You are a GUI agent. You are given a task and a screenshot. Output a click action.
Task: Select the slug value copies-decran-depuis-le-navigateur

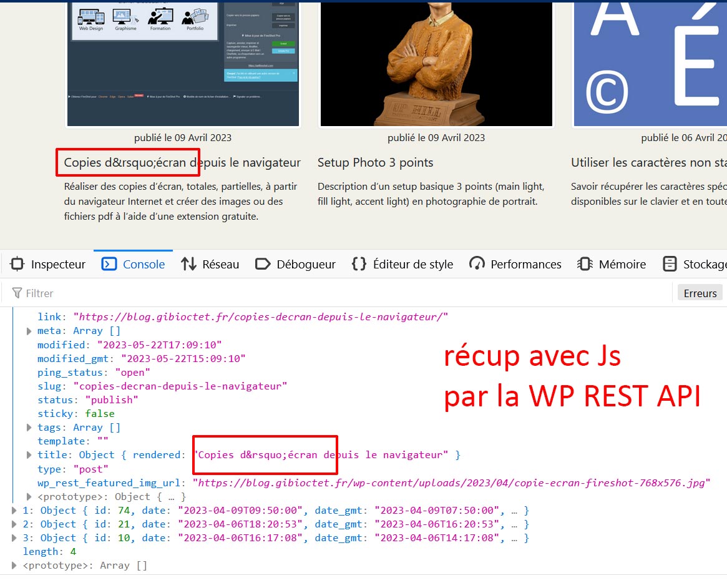tap(180, 386)
